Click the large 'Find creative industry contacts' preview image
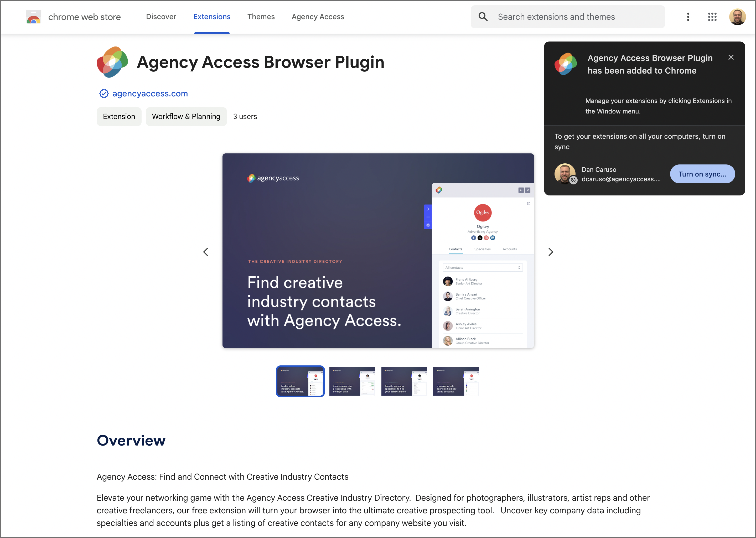Screen dimensions: 756x538 click(378, 251)
